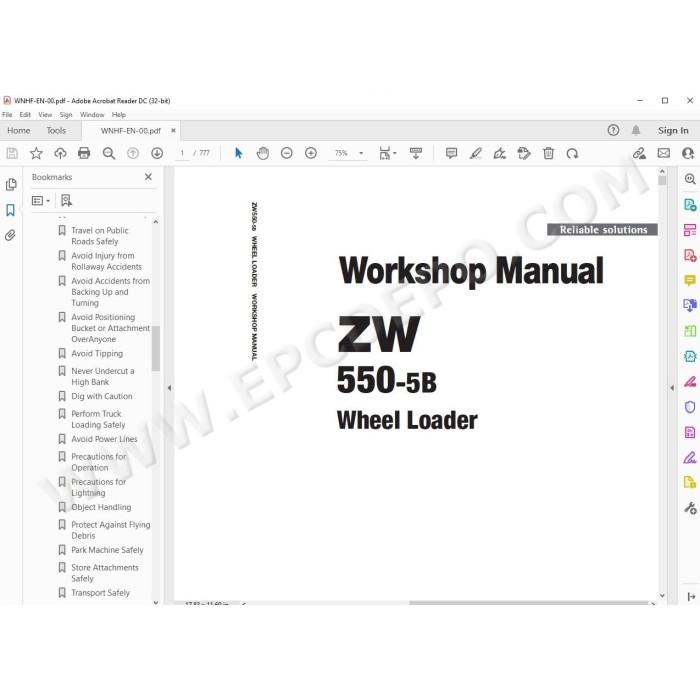Screen dimensions: 700x700
Task: Open the File menu
Action: (x=7, y=115)
